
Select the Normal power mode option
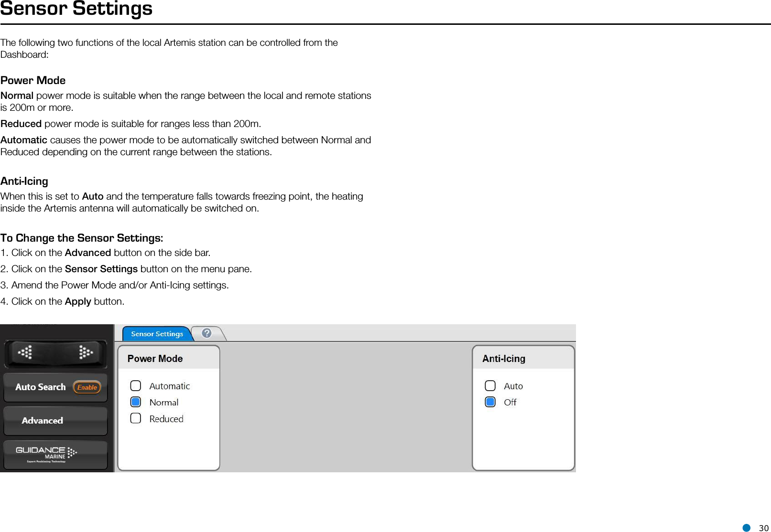pos(136,402)
